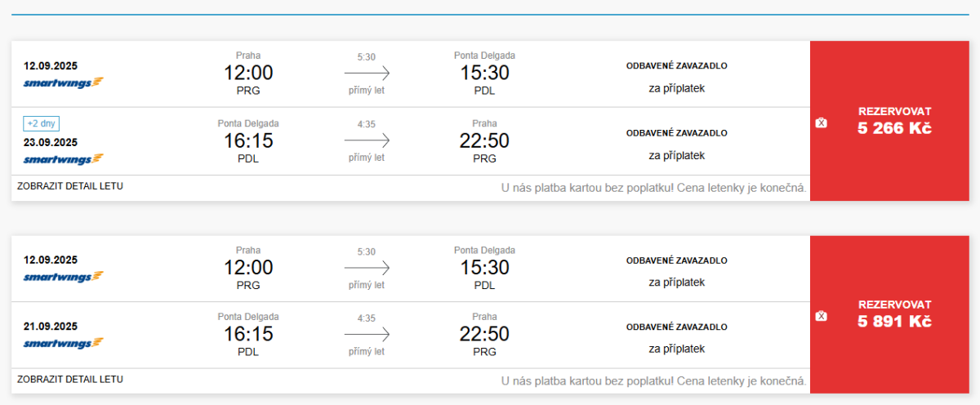Select the 21.09.2025 return date
This screenshot has height=405, width=980.
tap(51, 326)
